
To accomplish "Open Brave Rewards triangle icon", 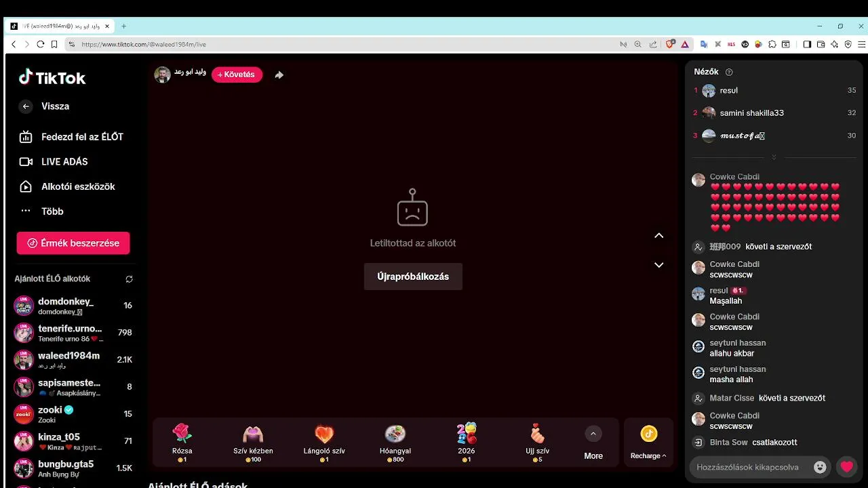I will pos(685,44).
